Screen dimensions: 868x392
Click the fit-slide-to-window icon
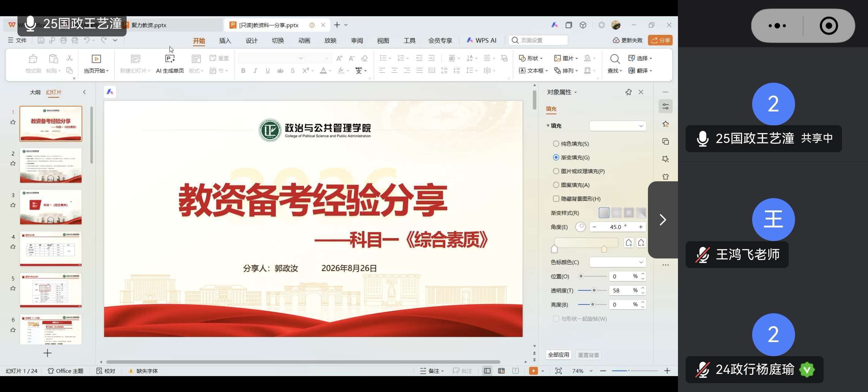tap(558, 371)
